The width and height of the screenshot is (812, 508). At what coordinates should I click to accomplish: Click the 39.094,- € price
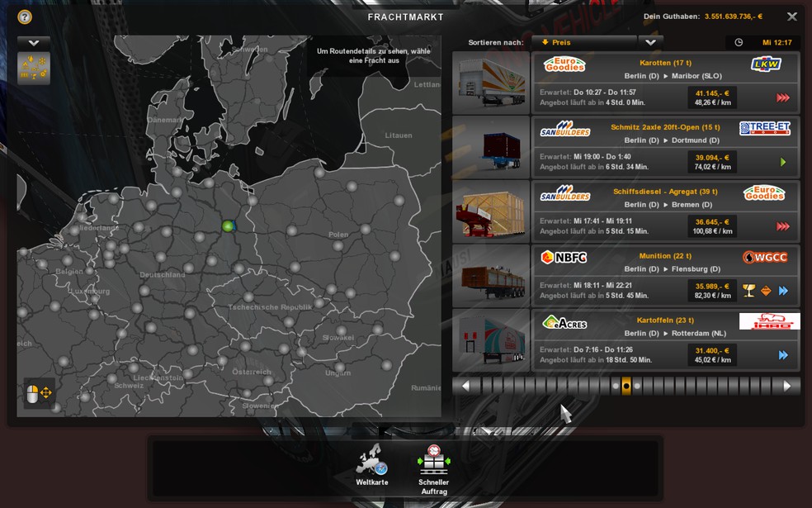712,158
